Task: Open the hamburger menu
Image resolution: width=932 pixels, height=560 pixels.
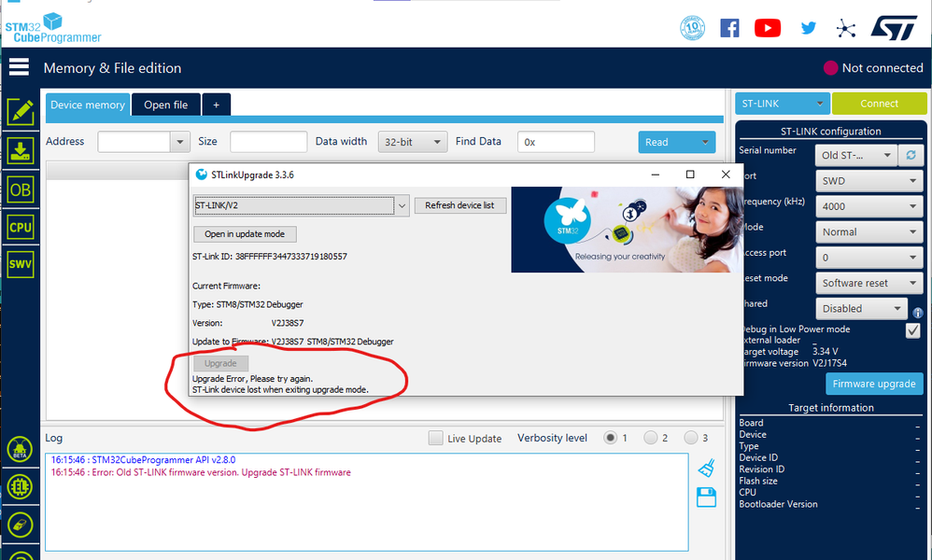Action: (x=19, y=66)
